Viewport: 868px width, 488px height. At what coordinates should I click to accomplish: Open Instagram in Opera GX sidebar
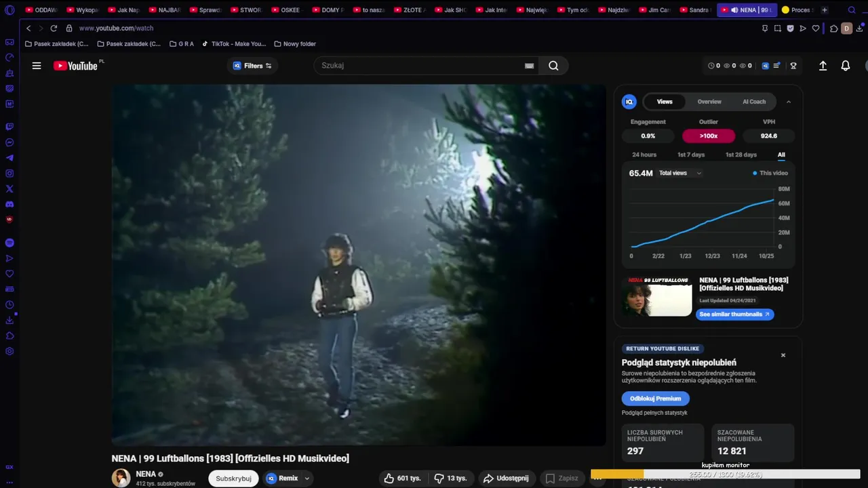click(x=9, y=174)
